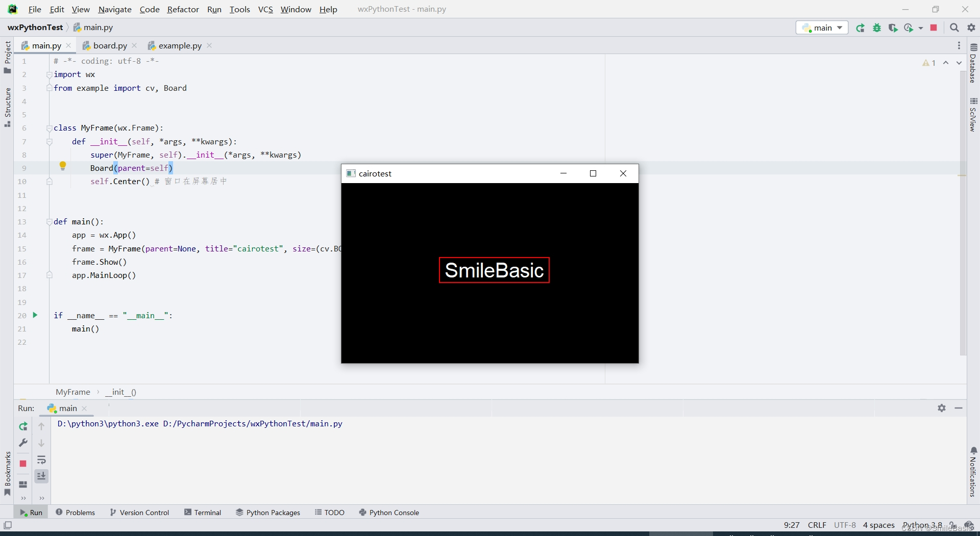Screen dimensions: 980x536
Task: Expand more Run console toolbar actions
Action: 41,498
